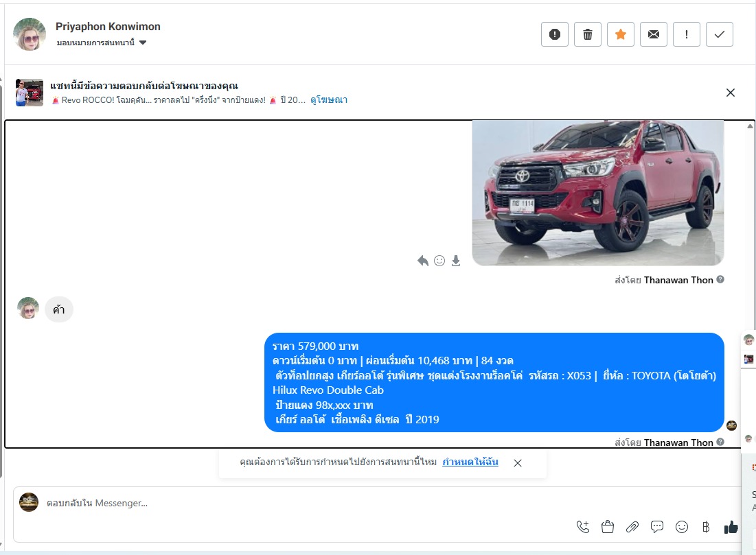
Task: Send a thumbs-up like
Action: coord(731,527)
